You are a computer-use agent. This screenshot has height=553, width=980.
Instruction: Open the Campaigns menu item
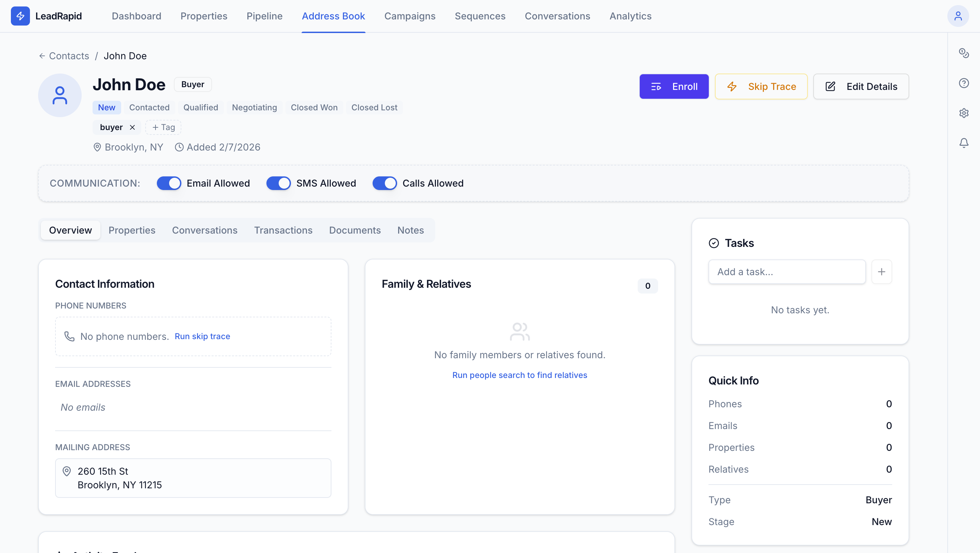pyautogui.click(x=410, y=16)
